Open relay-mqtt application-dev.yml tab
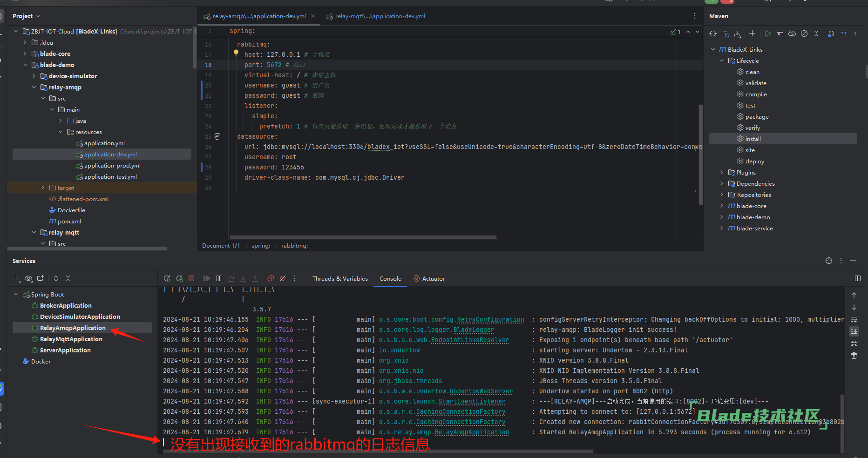 point(375,16)
